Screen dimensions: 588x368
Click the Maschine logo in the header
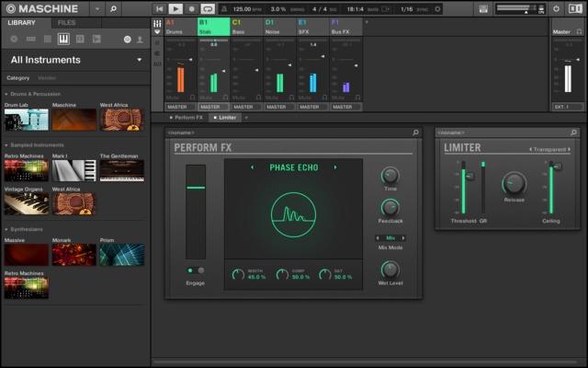(42, 8)
